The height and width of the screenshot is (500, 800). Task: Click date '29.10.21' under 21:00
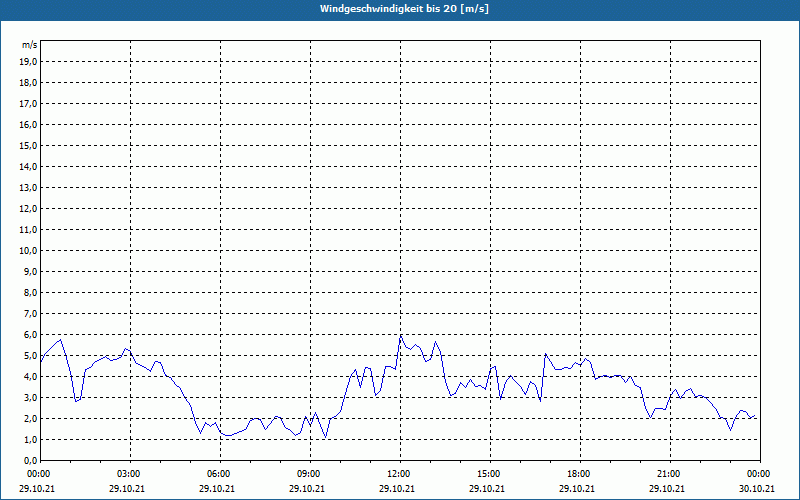[667, 488]
